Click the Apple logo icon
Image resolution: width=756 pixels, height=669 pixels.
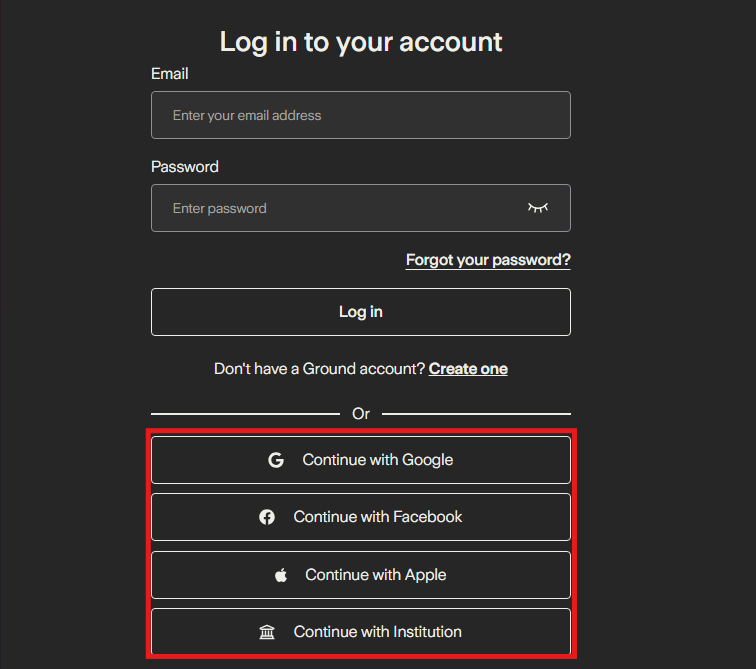point(281,575)
